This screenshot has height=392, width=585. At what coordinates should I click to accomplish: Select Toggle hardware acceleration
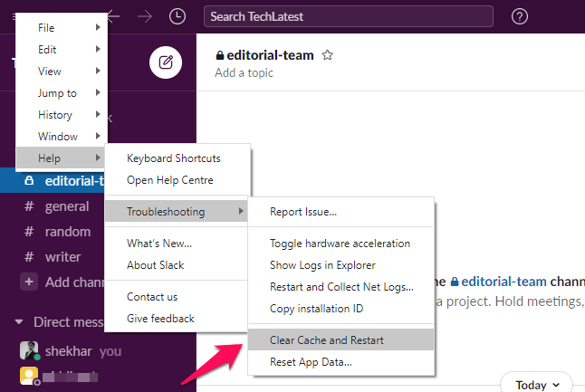tap(341, 244)
